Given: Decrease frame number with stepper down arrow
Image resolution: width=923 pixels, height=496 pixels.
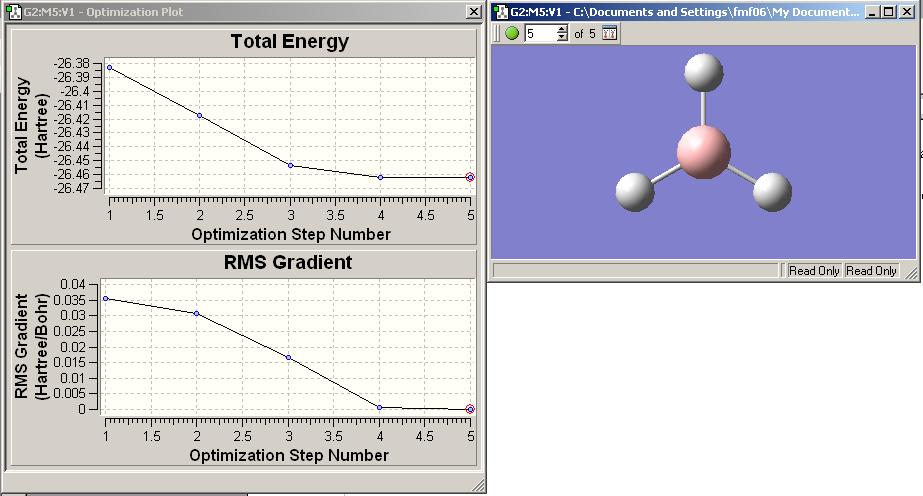Looking at the screenshot, I should [x=562, y=38].
